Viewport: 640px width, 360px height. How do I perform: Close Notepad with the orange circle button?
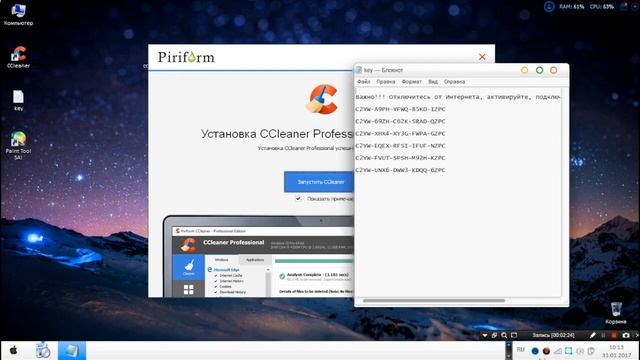pos(553,70)
